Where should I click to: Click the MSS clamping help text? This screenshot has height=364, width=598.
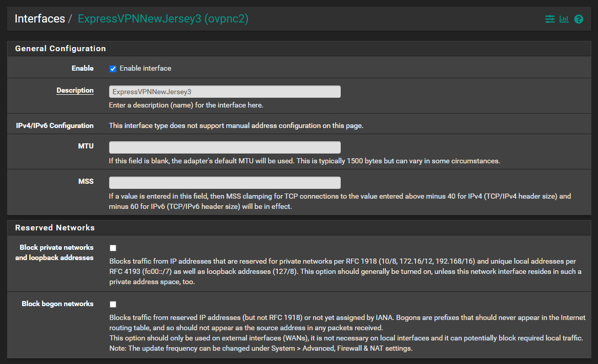click(340, 201)
